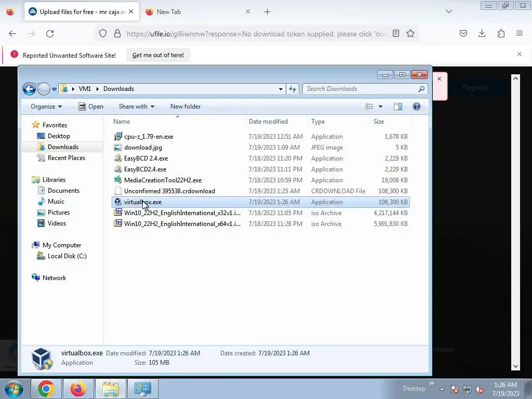Open a new Firefox tab
The image size is (532, 399).
(x=267, y=12)
